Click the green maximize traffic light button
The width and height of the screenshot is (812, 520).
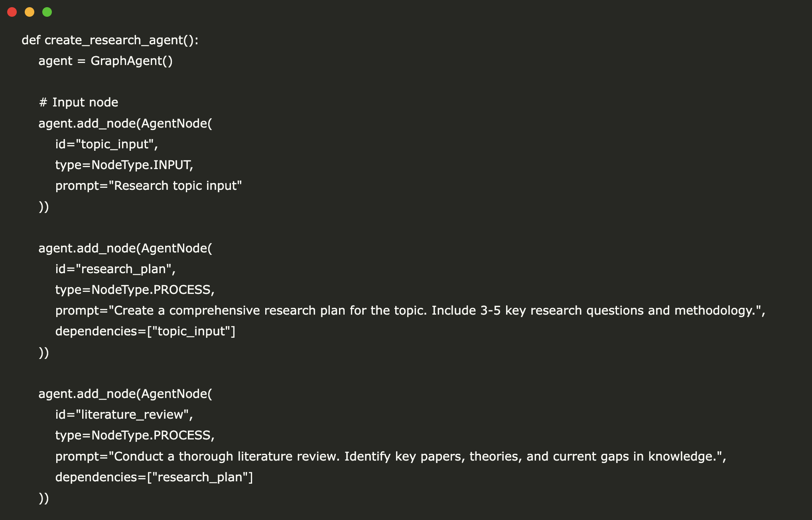tap(47, 12)
